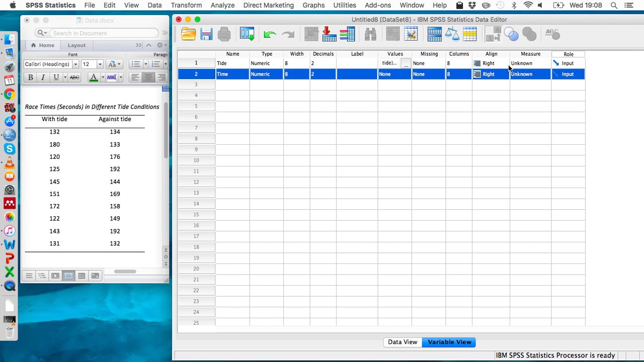The width and height of the screenshot is (644, 362).
Task: Click the Decimals column header
Action: pyautogui.click(x=323, y=54)
